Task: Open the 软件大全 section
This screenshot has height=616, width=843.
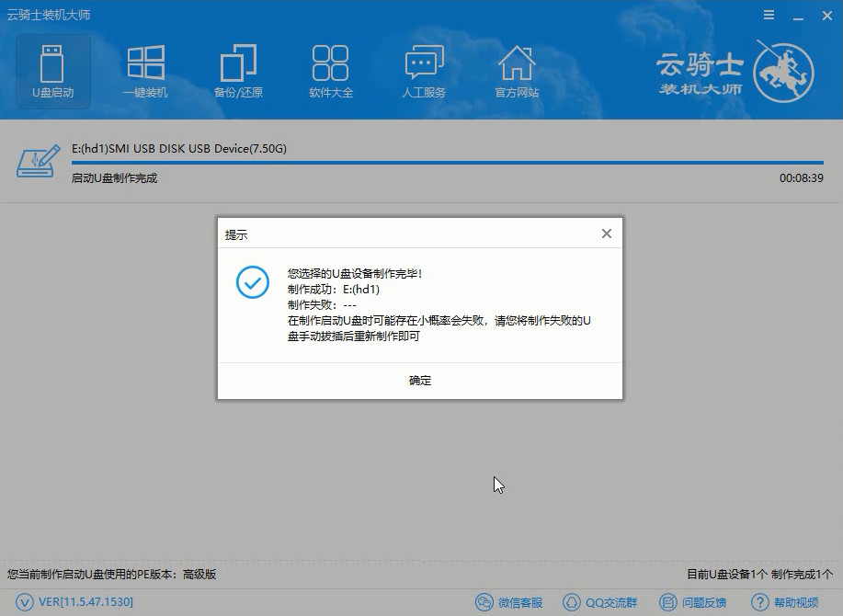Action: [x=331, y=69]
